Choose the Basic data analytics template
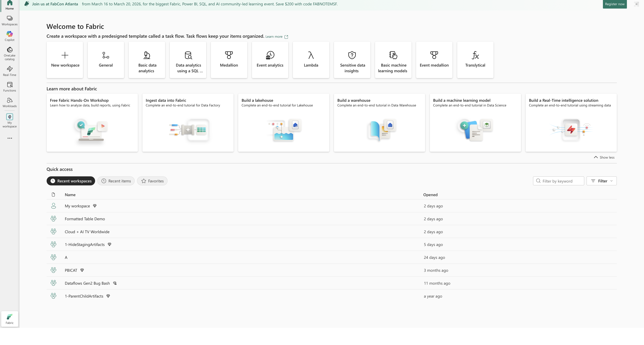 point(147,60)
